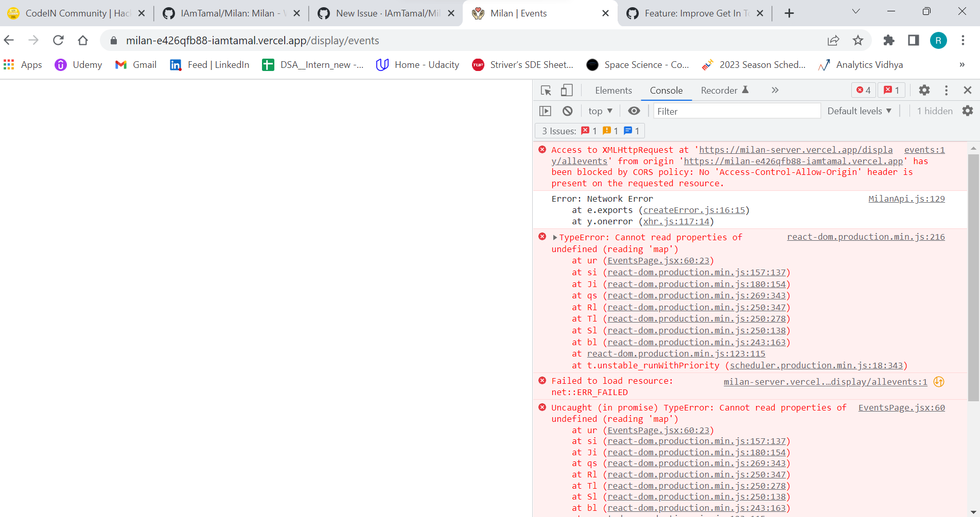Select the inspect element picker icon
The width and height of the screenshot is (980, 517).
(546, 91)
